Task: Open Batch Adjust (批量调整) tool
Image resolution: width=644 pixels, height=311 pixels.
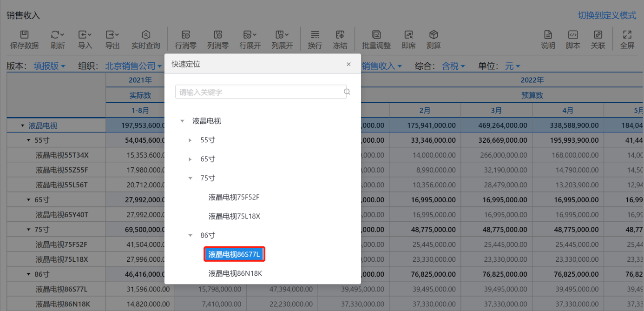Action: 376,35
